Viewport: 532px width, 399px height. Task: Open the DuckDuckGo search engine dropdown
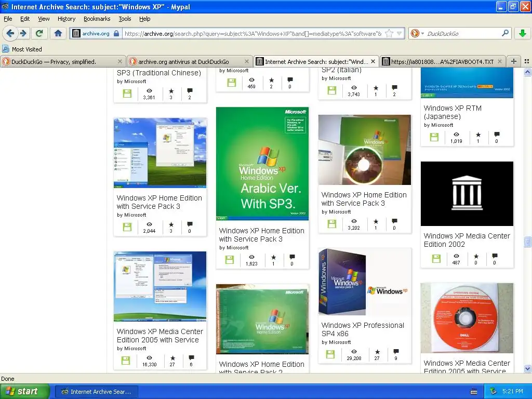click(x=417, y=33)
